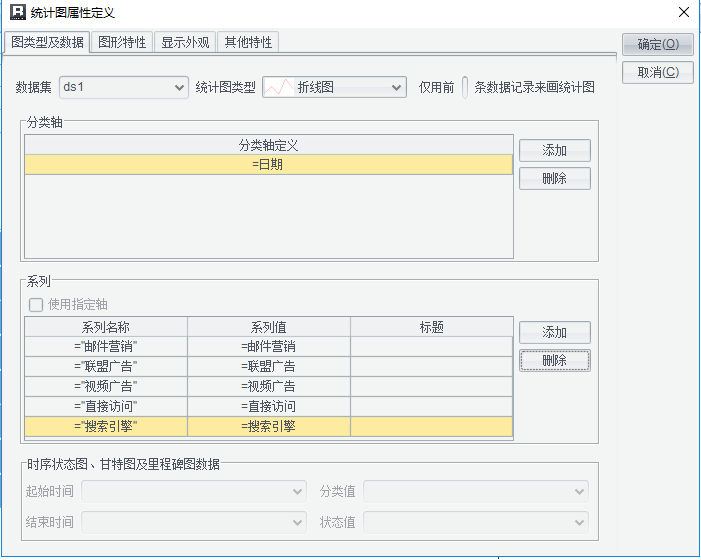The image size is (701, 560).
Task: Select the ="邮件营销" series name cell
Action: pos(106,346)
